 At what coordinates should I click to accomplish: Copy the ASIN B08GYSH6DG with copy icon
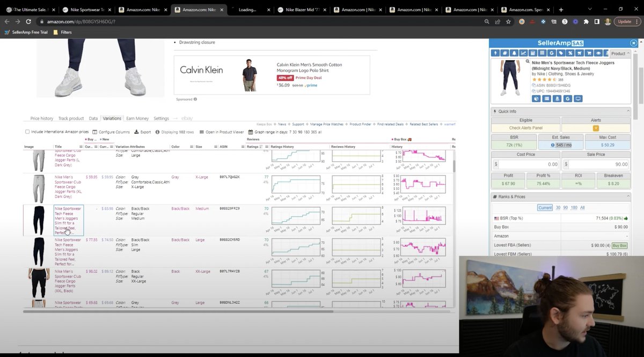[x=533, y=85]
